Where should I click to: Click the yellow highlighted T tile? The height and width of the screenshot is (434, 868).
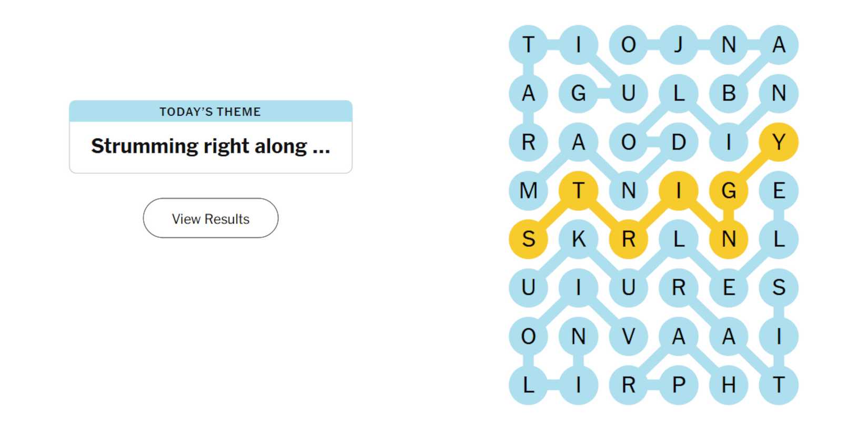[x=579, y=191]
